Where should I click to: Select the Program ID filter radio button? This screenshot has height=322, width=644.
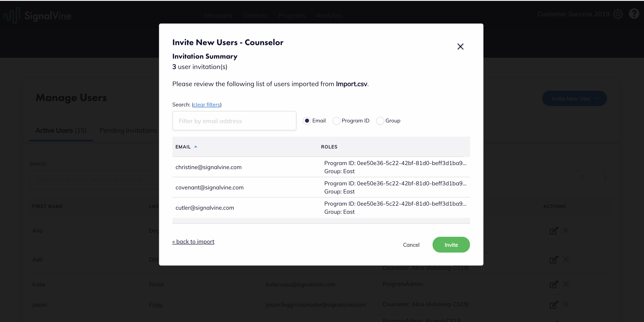tap(336, 121)
